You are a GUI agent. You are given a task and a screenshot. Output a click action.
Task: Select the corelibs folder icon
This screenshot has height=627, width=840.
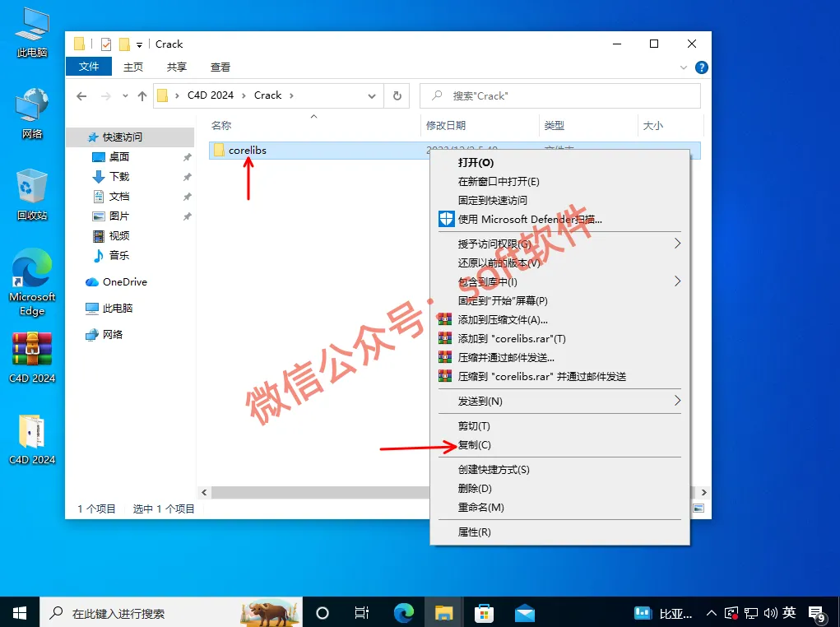[x=219, y=150]
